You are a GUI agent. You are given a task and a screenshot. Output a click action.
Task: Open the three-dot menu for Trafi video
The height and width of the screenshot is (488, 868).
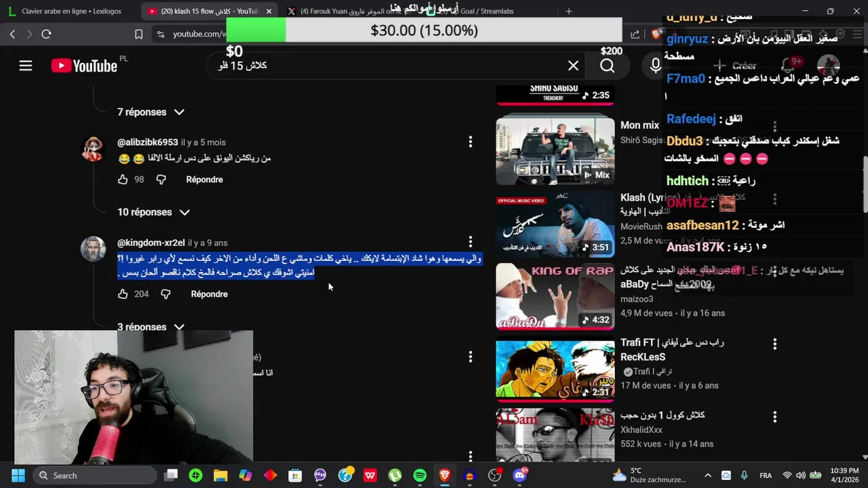click(774, 344)
